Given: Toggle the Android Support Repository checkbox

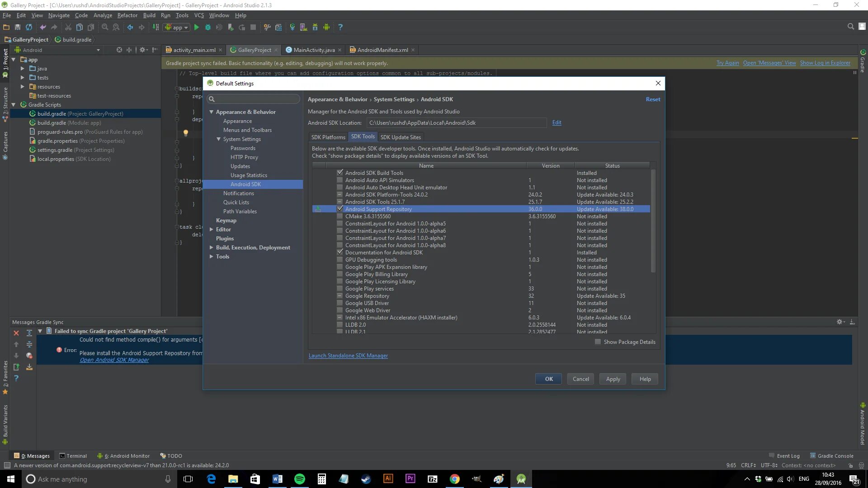Looking at the screenshot, I should (340, 209).
